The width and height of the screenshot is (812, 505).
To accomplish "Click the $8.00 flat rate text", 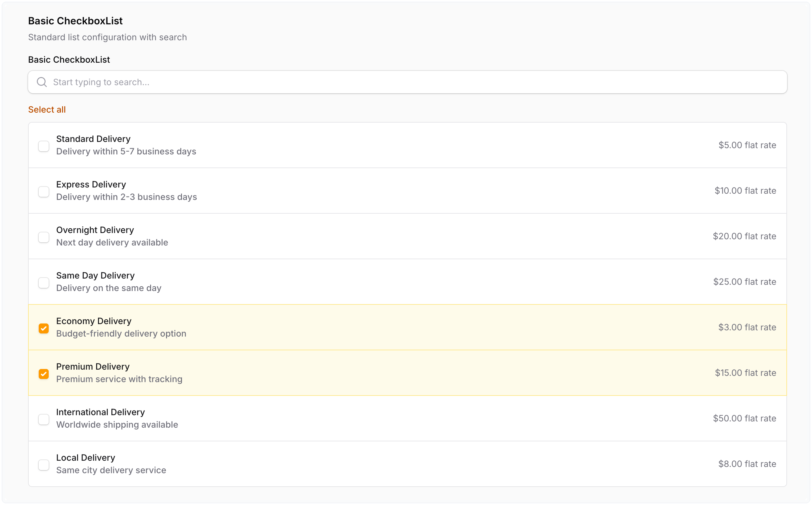I will tap(747, 464).
